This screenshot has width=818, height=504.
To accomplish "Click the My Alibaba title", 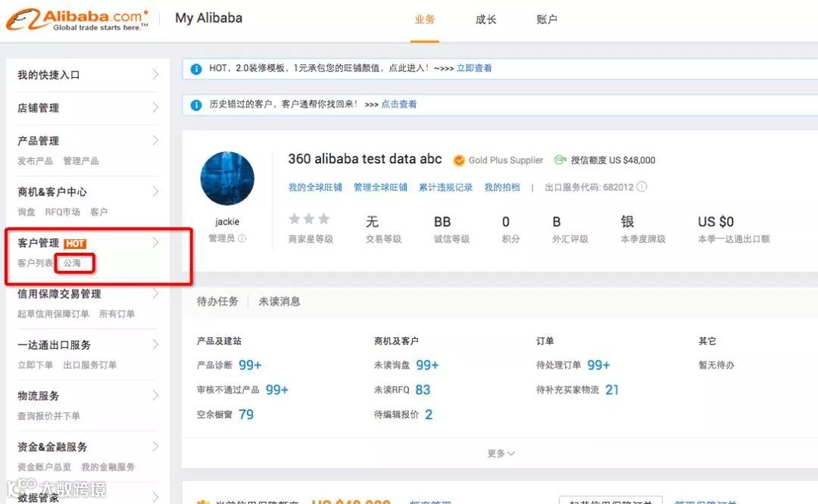I will (x=209, y=18).
